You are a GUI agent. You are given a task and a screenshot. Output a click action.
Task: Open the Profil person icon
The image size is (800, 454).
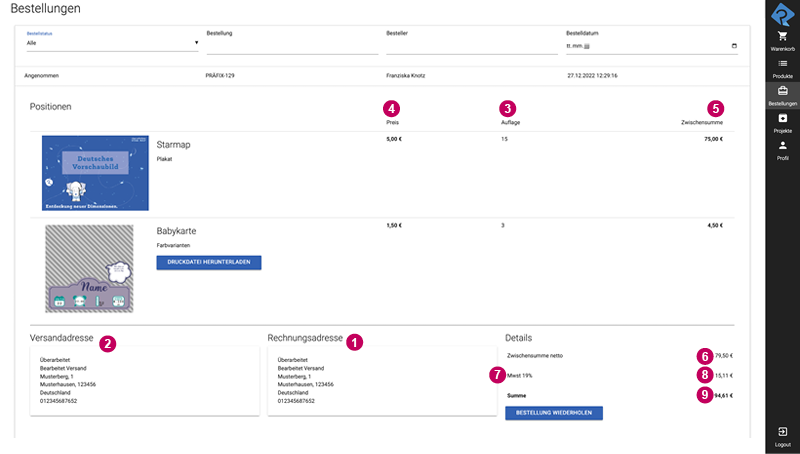pos(782,146)
